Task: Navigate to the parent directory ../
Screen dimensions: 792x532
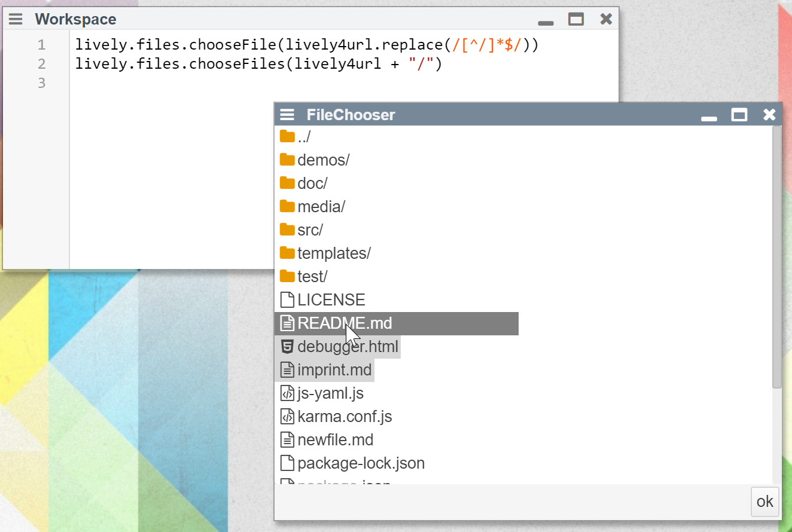Action: (x=304, y=137)
